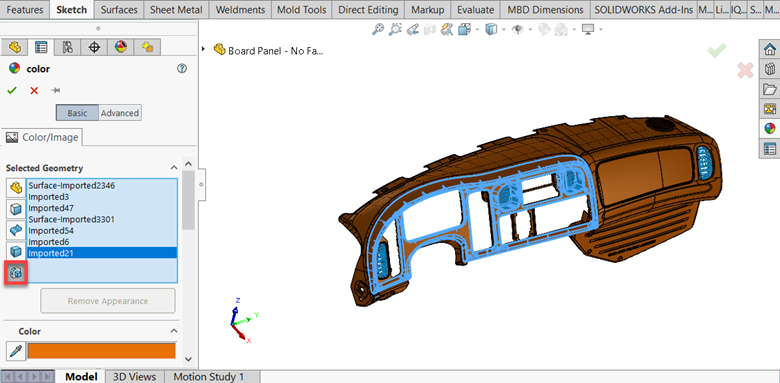
Task: Click the red X to cancel color
Action: coord(34,91)
